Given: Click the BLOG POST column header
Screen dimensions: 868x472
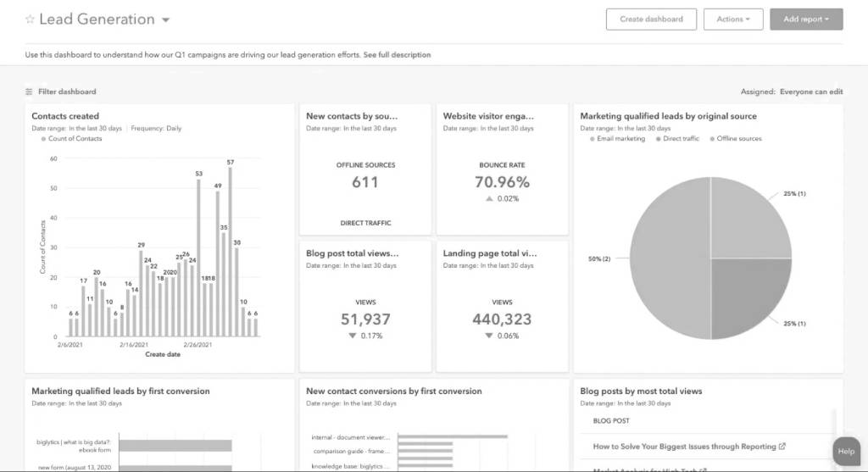Looking at the screenshot, I should 611,421.
